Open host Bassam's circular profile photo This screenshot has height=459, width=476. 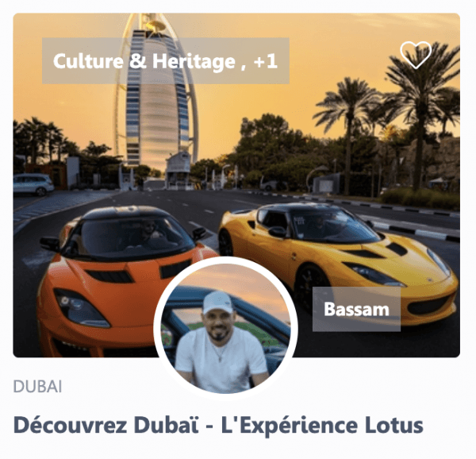pos(225,327)
